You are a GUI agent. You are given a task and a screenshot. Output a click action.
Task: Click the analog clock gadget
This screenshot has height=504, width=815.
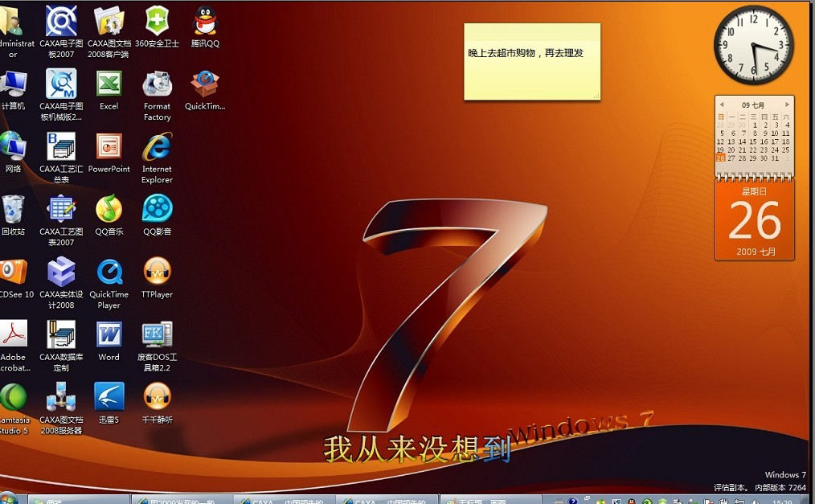[x=754, y=45]
